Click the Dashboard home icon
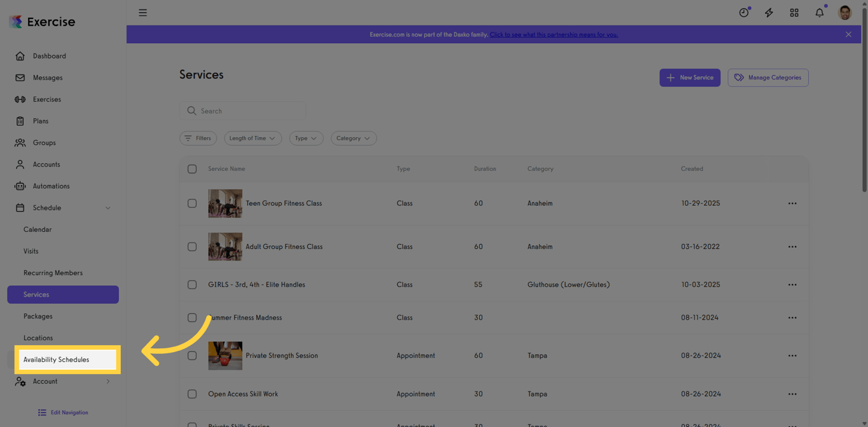This screenshot has height=427, width=868. point(20,56)
